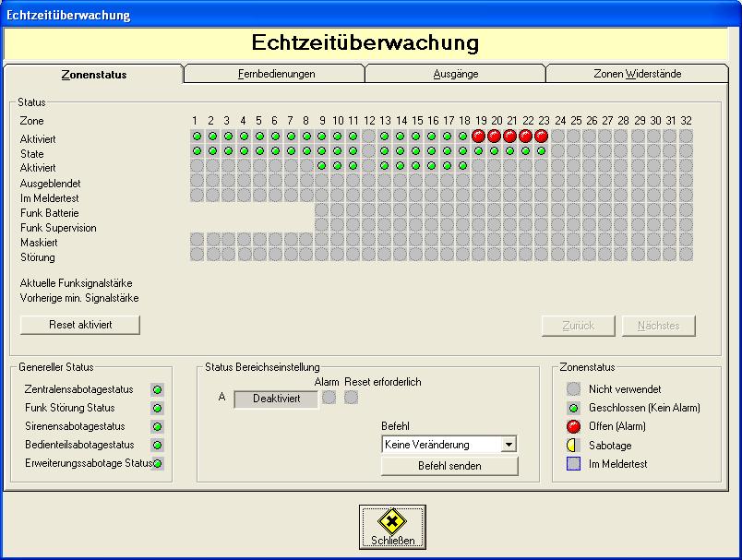Click the Funk Störung Status indicator
Screen dimensions: 742x560
pos(157,408)
